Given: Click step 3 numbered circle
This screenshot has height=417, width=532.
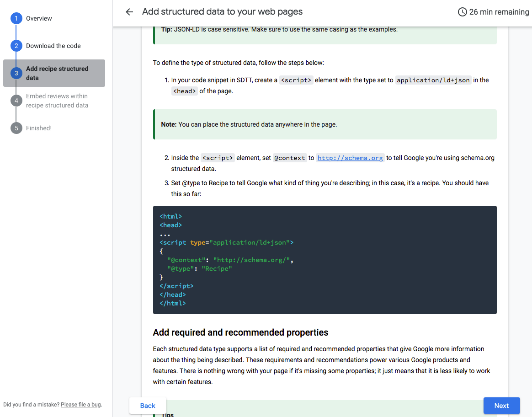Looking at the screenshot, I should pos(16,73).
